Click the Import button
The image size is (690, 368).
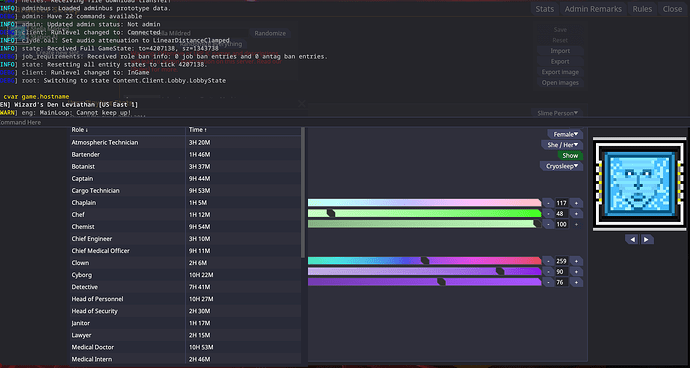tap(560, 51)
